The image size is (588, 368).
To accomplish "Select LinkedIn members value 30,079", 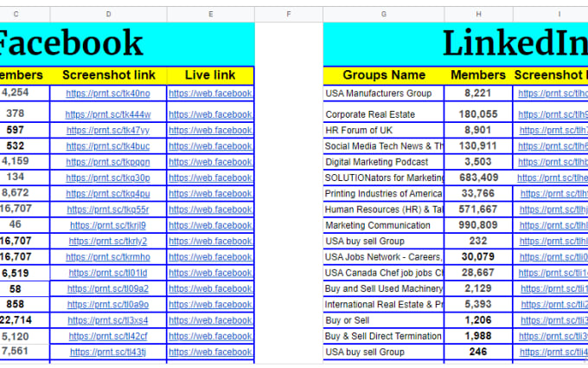I will (478, 256).
